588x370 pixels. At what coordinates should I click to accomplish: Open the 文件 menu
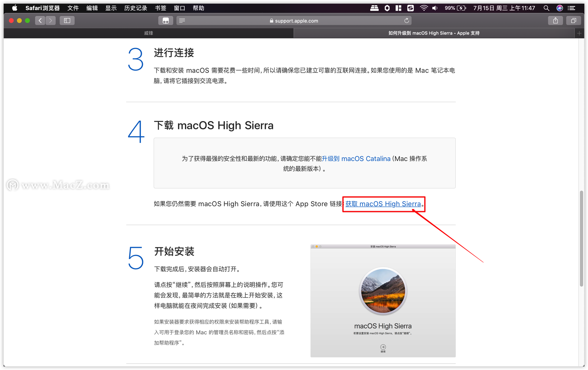tap(73, 8)
